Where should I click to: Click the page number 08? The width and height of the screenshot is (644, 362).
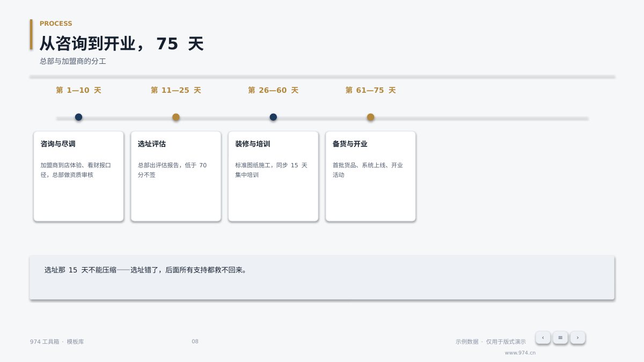(195, 342)
